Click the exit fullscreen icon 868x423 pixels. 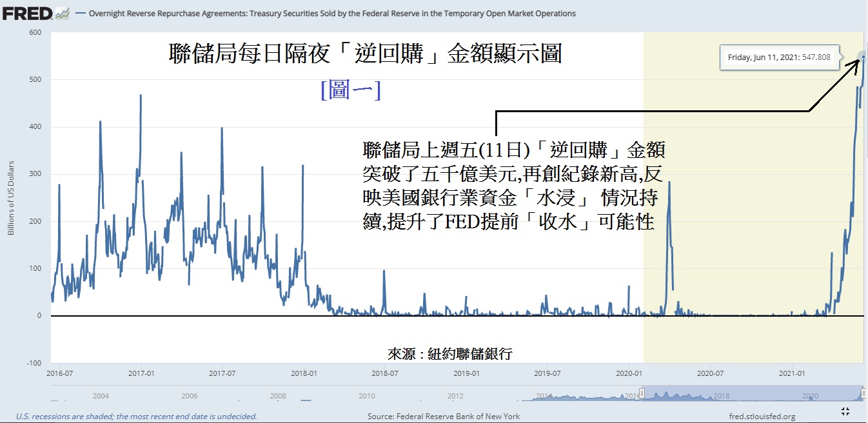coord(846,411)
